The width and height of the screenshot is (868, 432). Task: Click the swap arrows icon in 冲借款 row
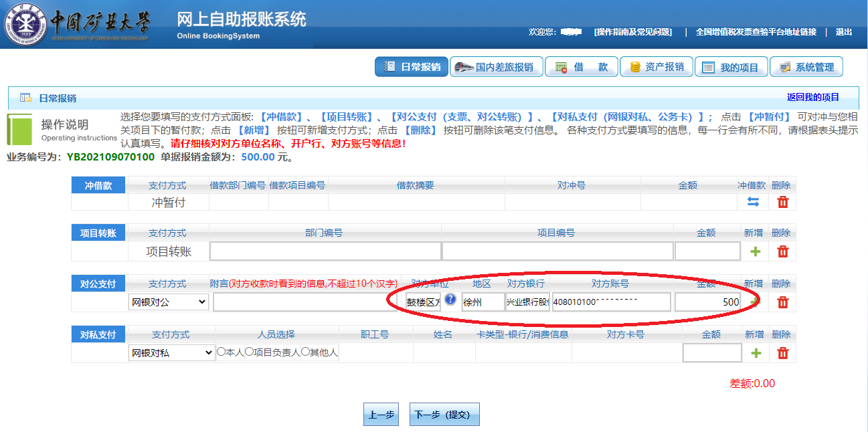coord(754,202)
